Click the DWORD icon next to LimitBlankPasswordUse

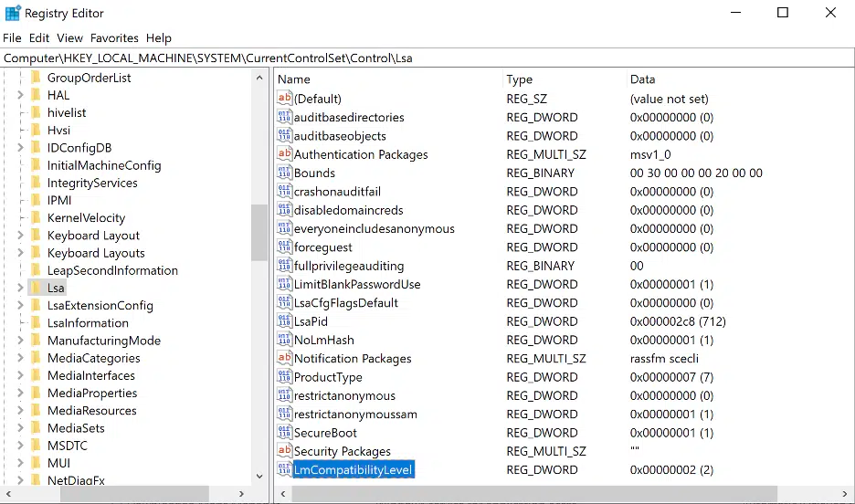(x=284, y=283)
